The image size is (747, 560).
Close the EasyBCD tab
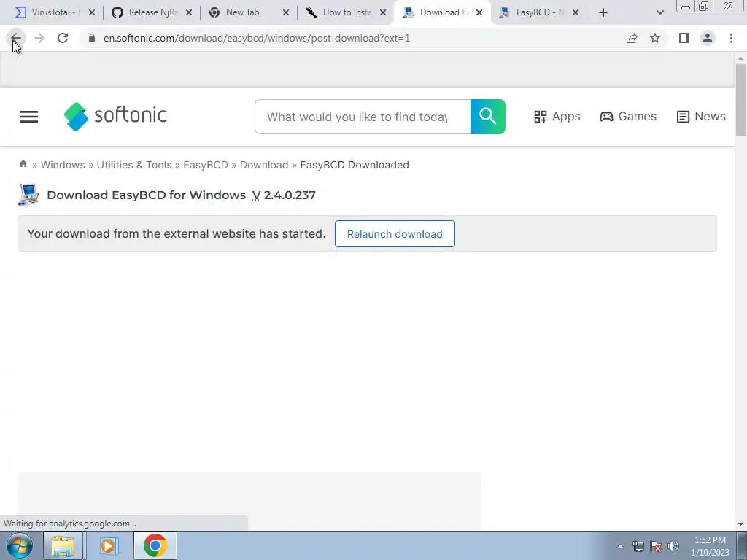click(x=576, y=12)
